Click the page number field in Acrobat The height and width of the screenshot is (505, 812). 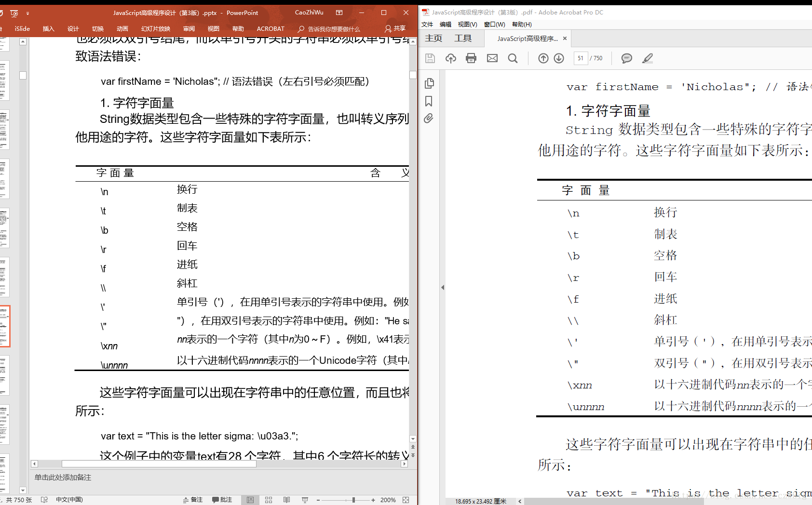[581, 58]
